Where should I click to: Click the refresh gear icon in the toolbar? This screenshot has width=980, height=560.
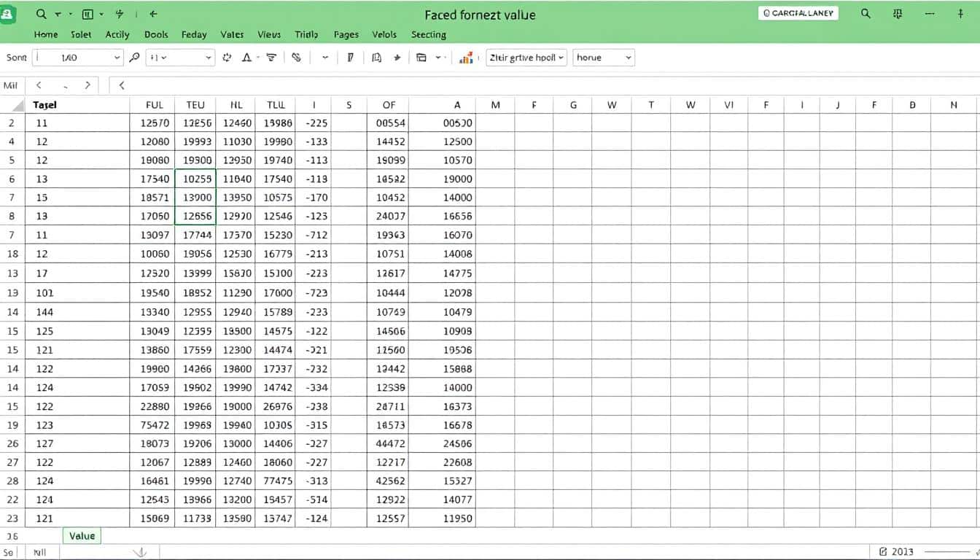[x=227, y=58]
